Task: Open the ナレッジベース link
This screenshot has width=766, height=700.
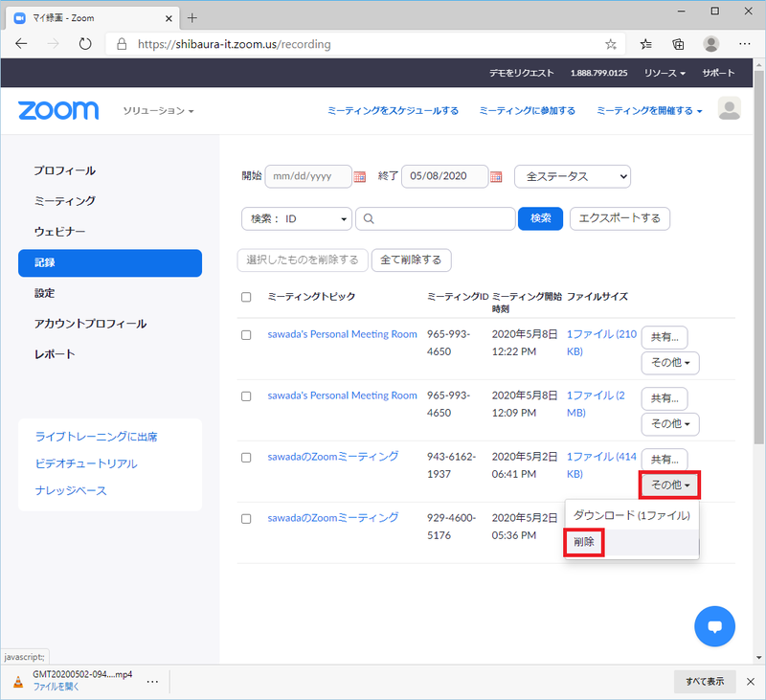Action: 71,490
